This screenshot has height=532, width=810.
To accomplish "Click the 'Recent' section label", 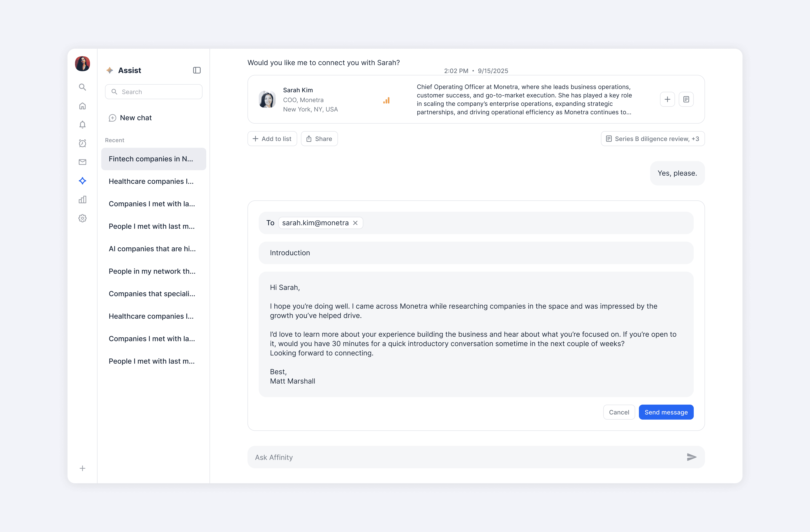I will pos(115,140).
